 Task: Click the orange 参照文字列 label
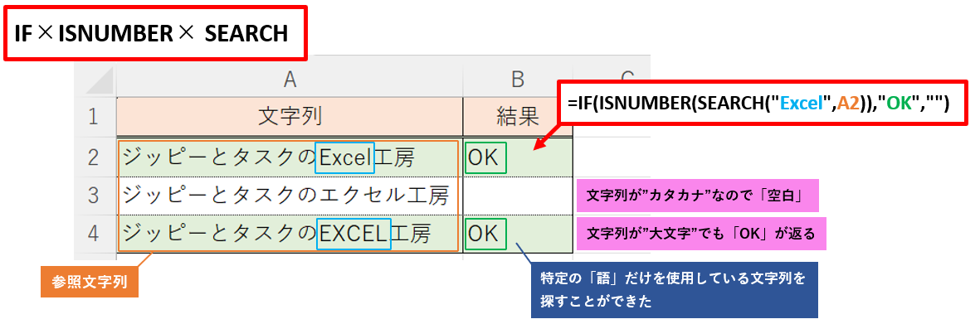point(90,282)
